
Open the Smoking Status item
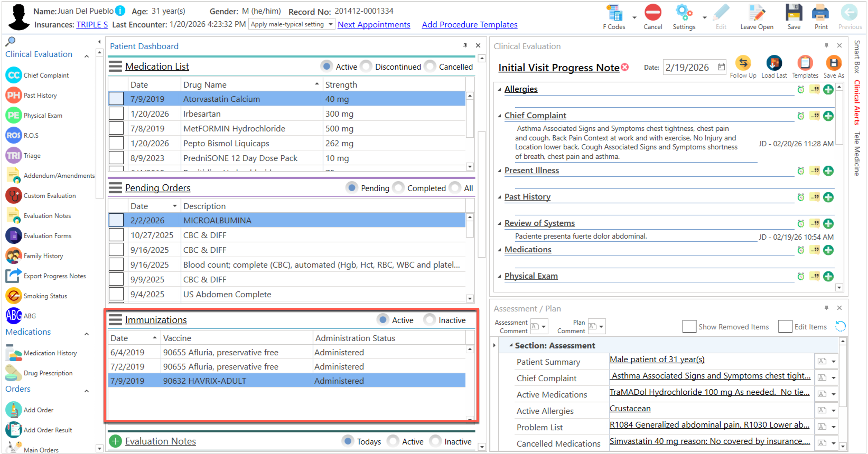click(45, 296)
